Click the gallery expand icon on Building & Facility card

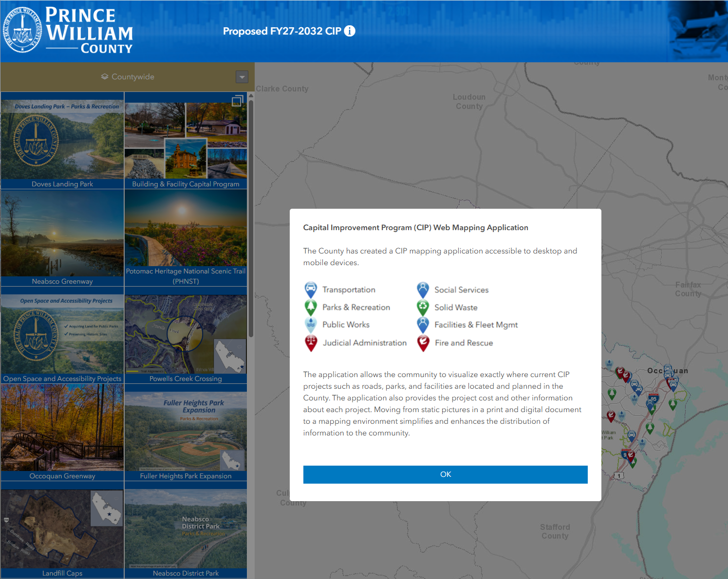[238, 101]
